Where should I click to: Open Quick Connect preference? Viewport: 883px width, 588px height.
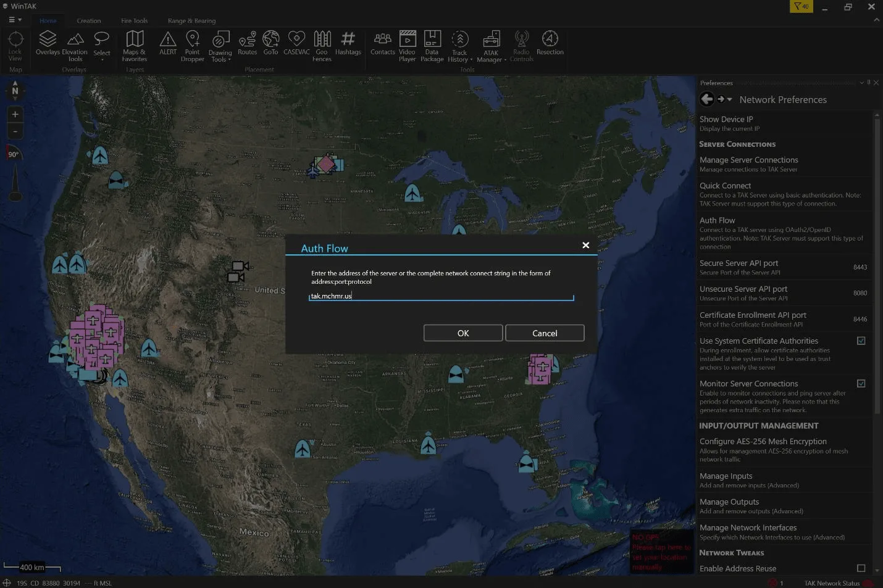point(784,194)
